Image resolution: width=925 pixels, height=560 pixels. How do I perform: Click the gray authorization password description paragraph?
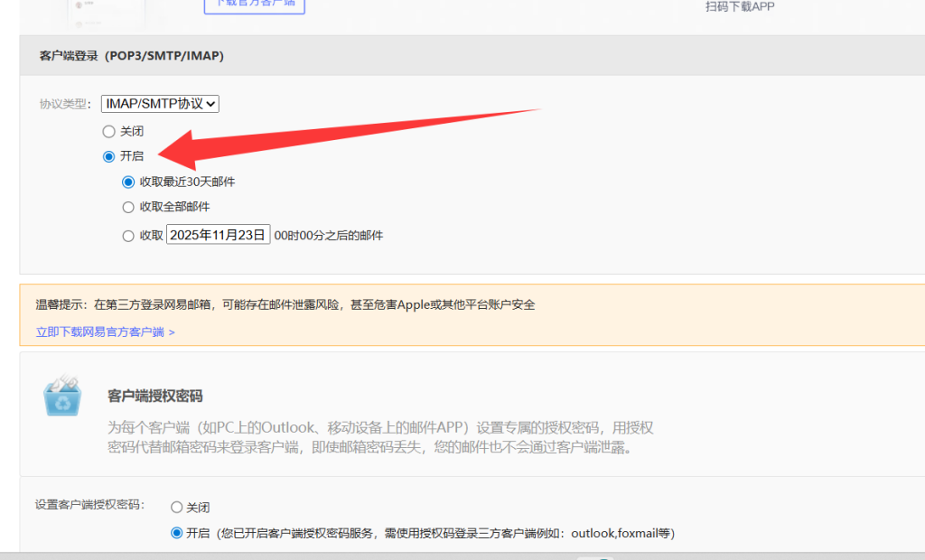pyautogui.click(x=380, y=436)
